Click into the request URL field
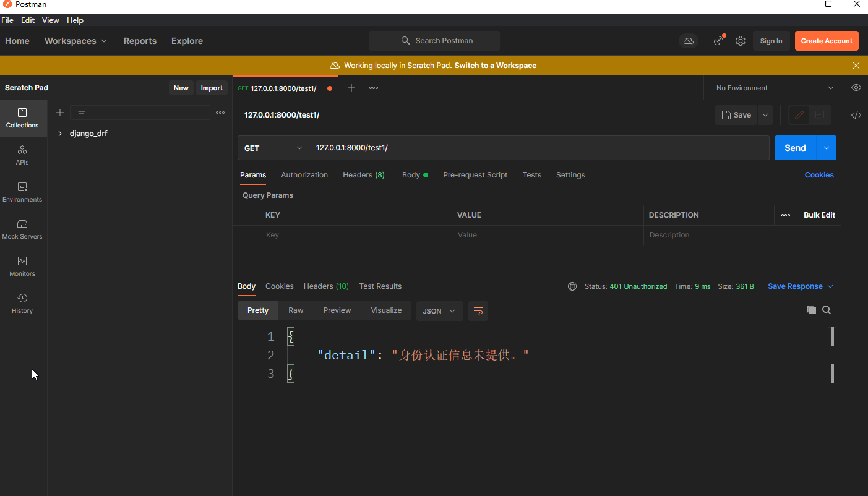Screen dimensions: 868x496 coord(539,148)
